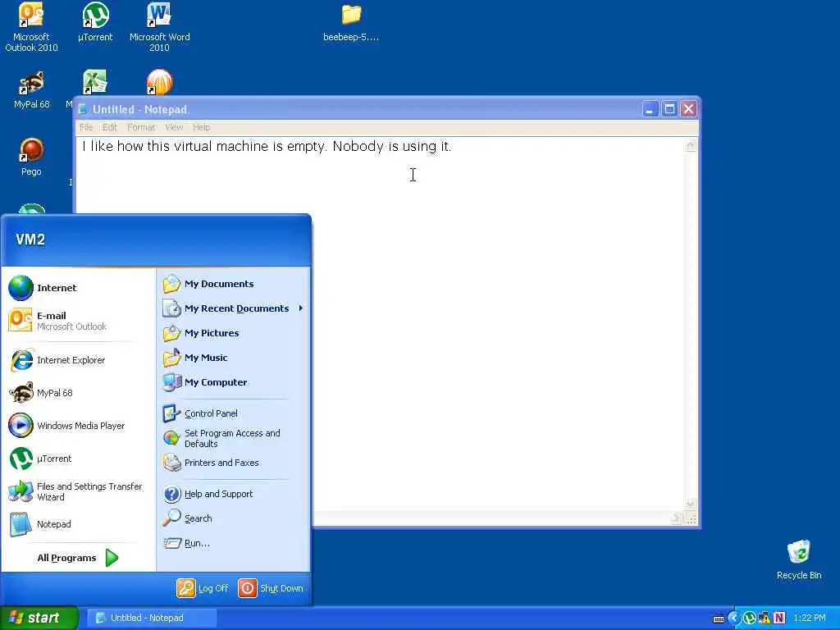Open Notepad File menu

tap(86, 127)
